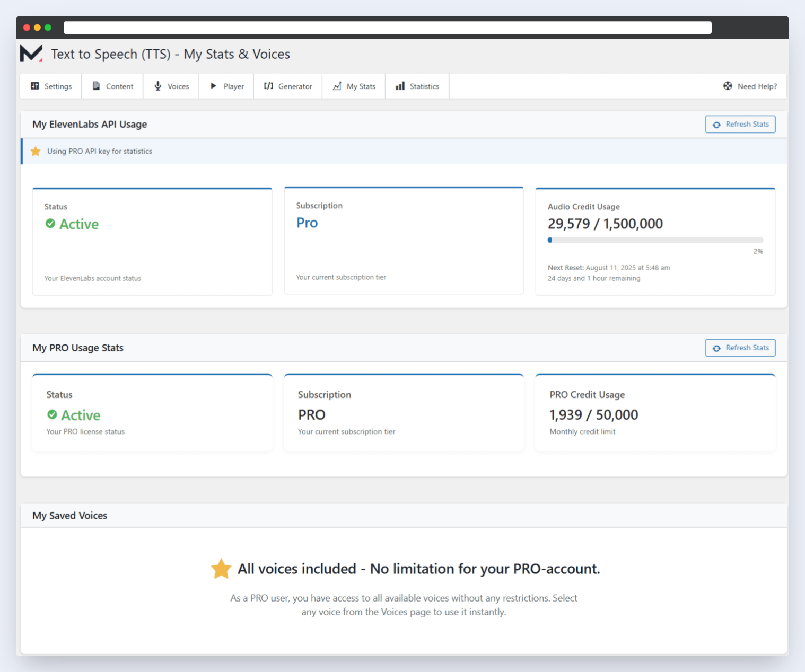805x672 pixels.
Task: Click the 'As a PRO user' description paragraph
Action: click(x=404, y=605)
